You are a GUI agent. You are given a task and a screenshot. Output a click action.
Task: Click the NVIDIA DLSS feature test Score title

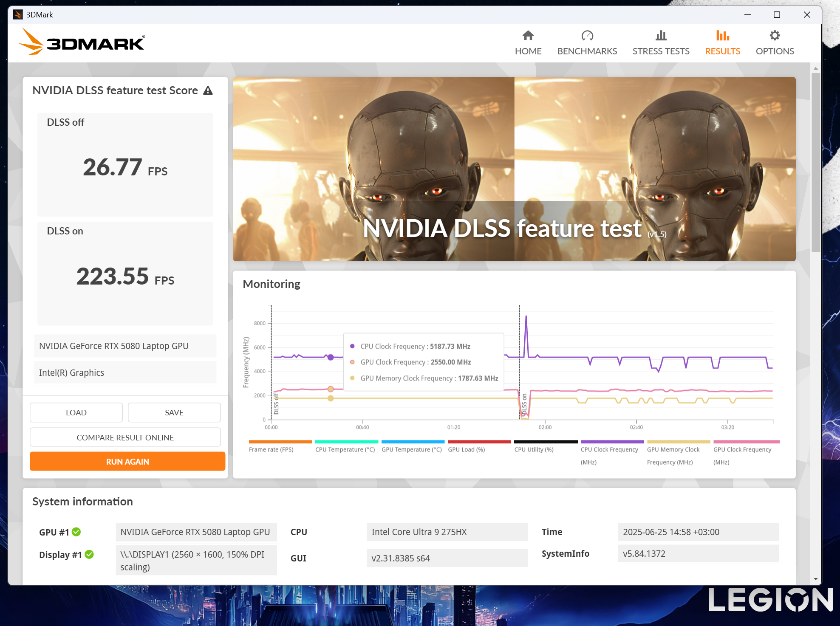coord(115,90)
